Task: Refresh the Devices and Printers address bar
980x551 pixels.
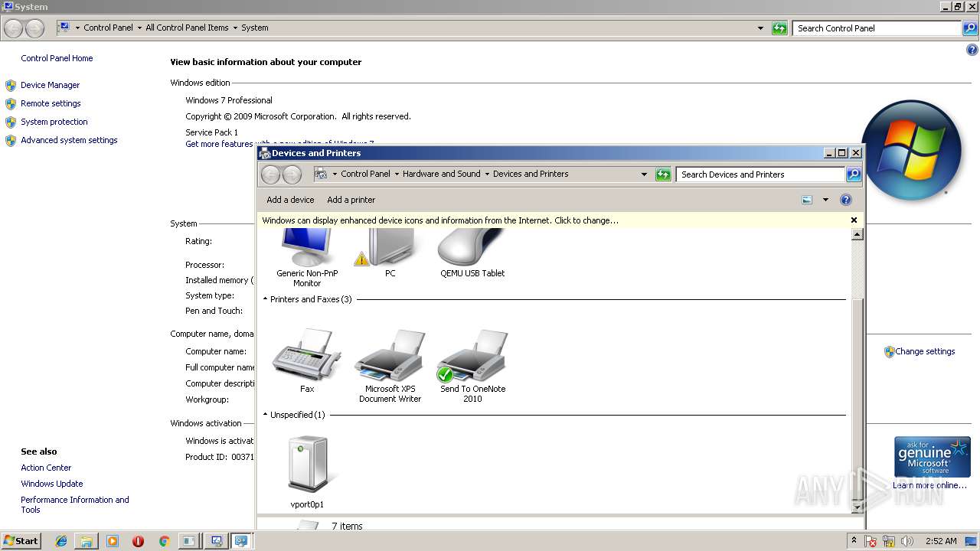Action: click(663, 174)
